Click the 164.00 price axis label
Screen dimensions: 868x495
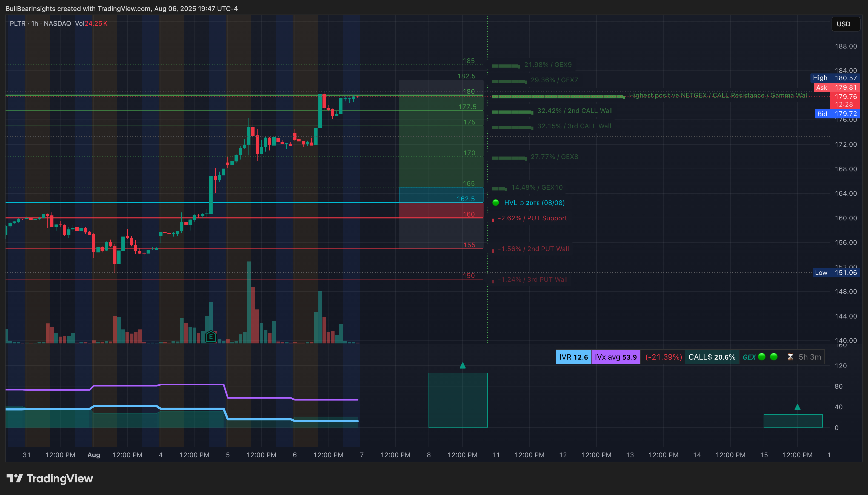coord(846,194)
